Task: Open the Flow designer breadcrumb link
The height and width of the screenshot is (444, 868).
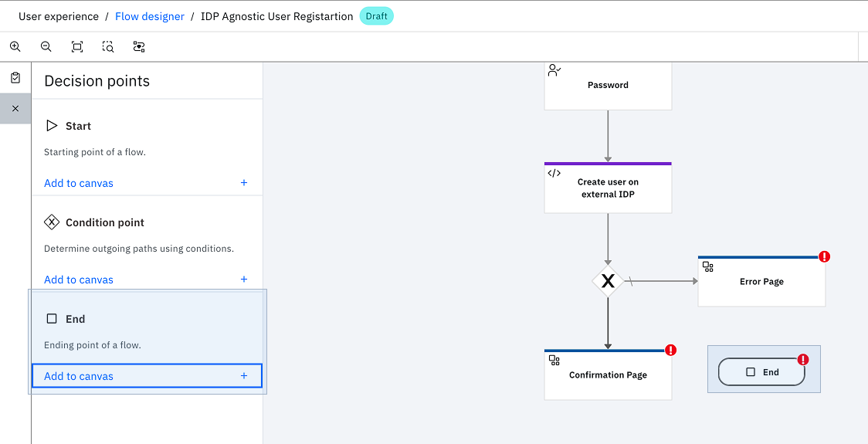Action: (x=150, y=17)
